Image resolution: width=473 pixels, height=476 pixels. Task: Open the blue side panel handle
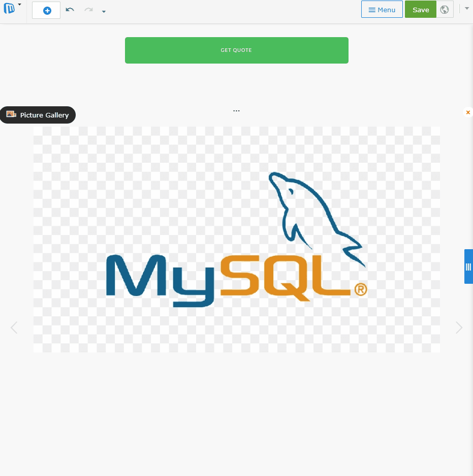[468, 266]
